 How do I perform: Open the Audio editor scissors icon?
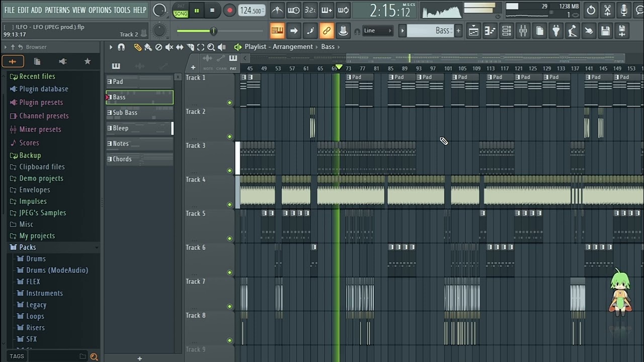pyautogui.click(x=608, y=10)
